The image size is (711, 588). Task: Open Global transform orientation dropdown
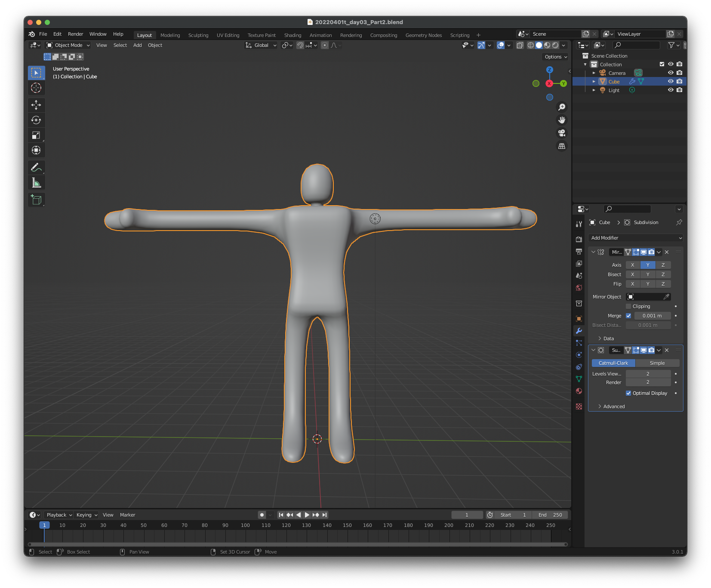point(261,45)
